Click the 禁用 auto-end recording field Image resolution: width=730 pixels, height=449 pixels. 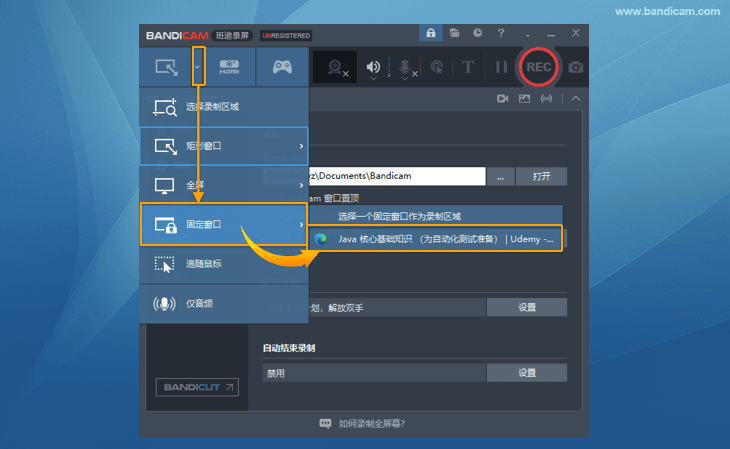click(x=374, y=373)
